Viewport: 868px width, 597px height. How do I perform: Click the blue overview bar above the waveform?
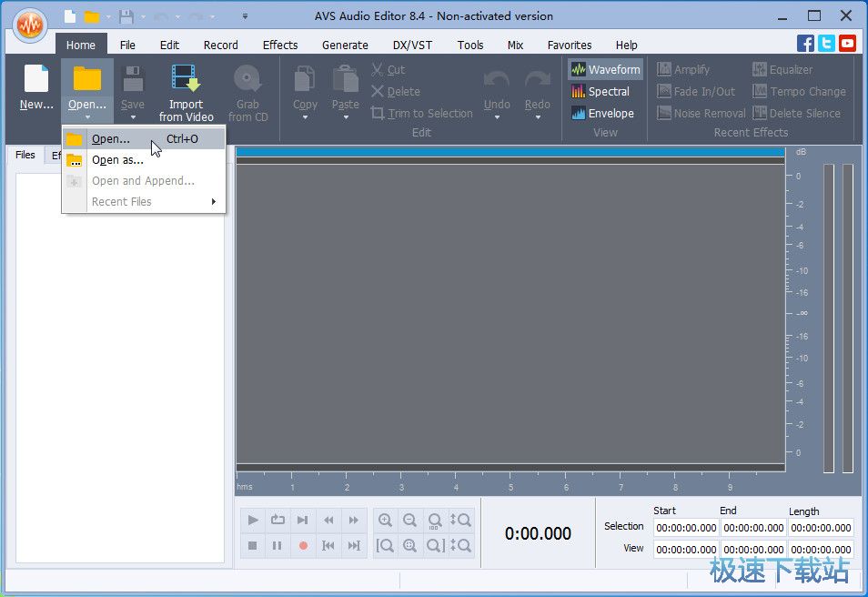510,152
